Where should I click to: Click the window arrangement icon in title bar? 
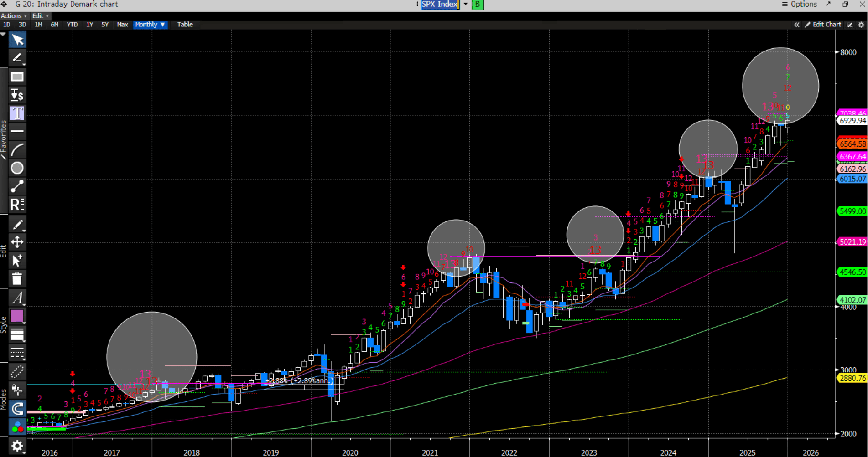845,4
